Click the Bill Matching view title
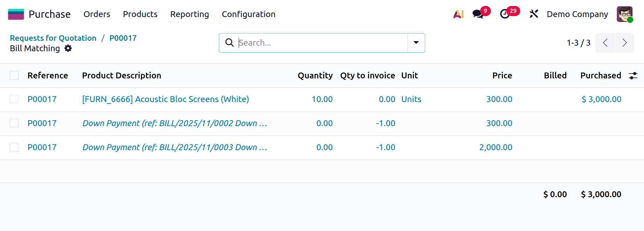Viewport: 644px width, 231px height. click(x=35, y=48)
